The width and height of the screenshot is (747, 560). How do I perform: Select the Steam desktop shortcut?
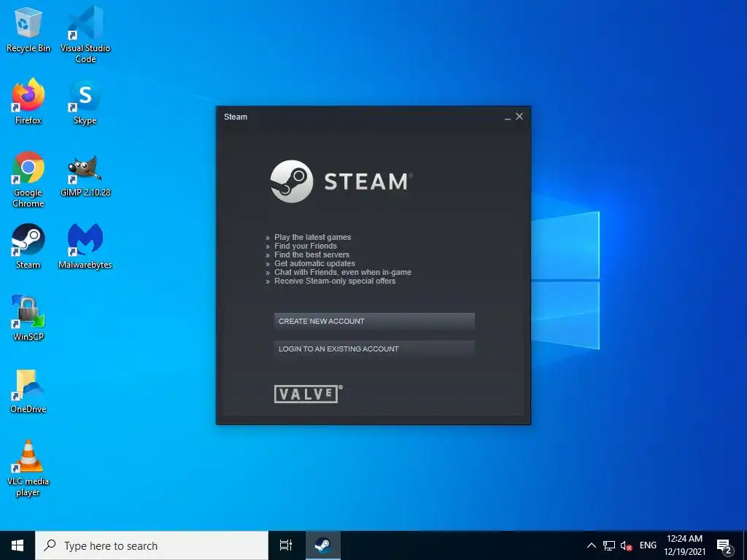28,246
